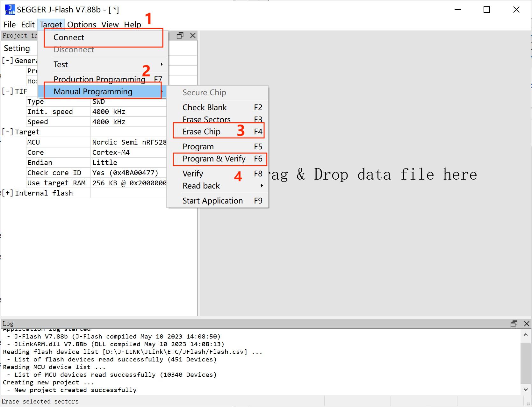Viewport: 532px width, 407px height.
Task: Expand the Internal flash group
Action: (x=7, y=193)
